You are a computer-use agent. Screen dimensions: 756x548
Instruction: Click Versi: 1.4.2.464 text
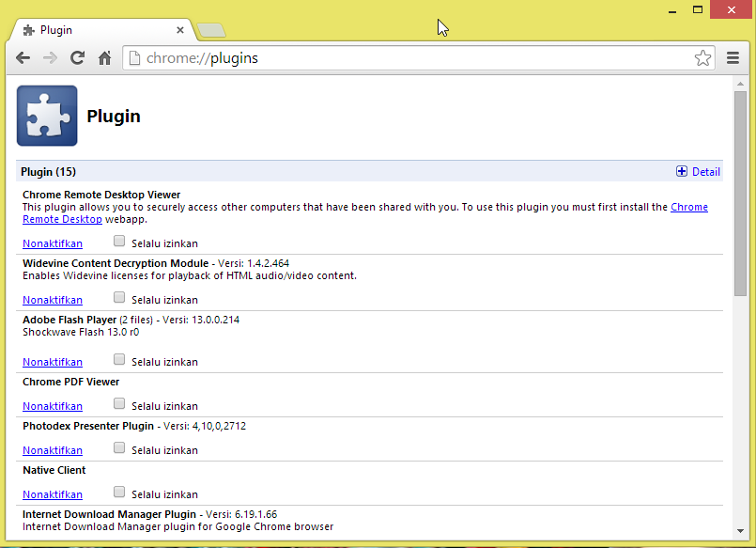(x=254, y=263)
